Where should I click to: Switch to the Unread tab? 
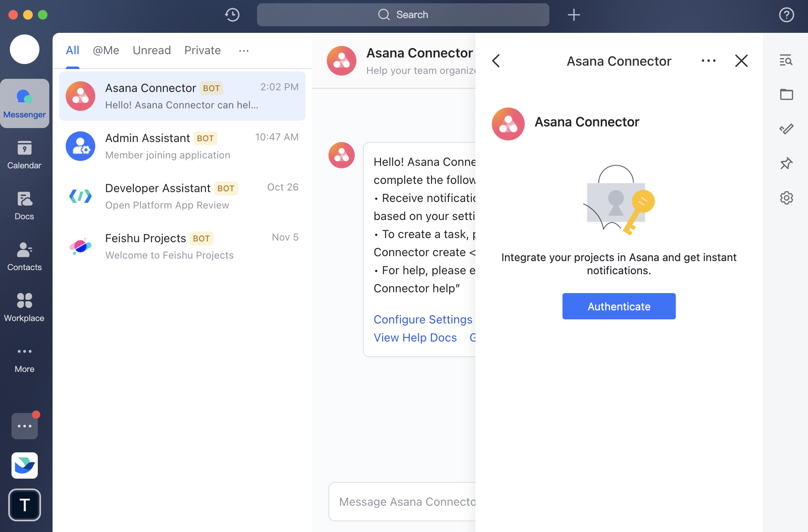click(x=152, y=50)
